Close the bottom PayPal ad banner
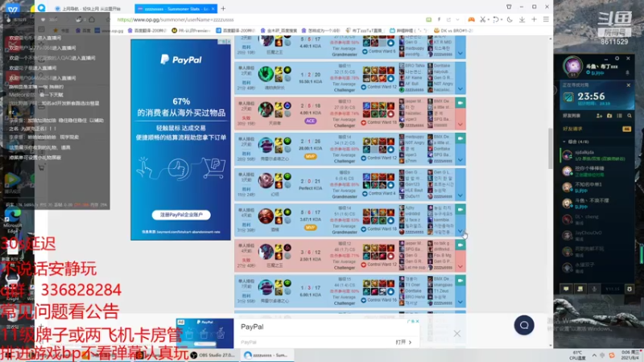The image size is (644, 362). click(x=457, y=333)
